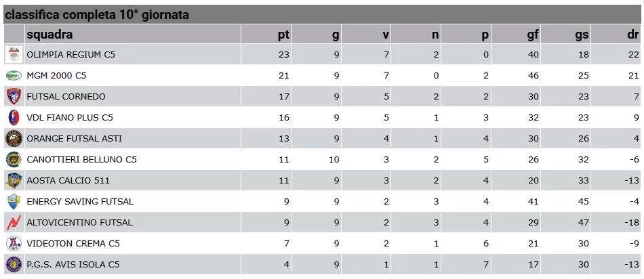
Task: Click the Canottieri Belluno C5 emblem
Action: tap(14, 160)
